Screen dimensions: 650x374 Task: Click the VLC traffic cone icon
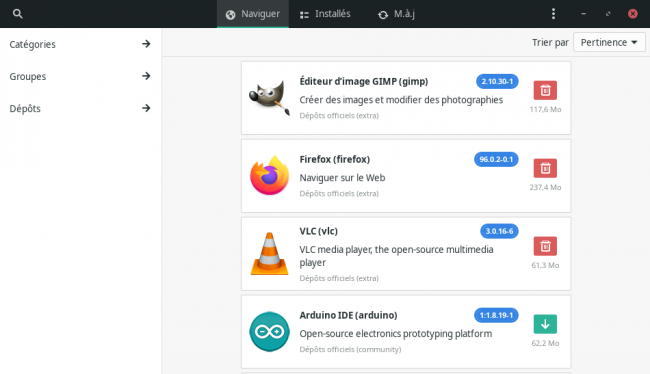pos(269,253)
